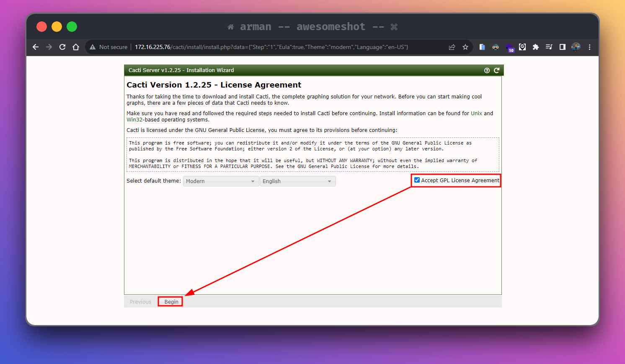Click the wizard refresh icon in header

pyautogui.click(x=496, y=70)
